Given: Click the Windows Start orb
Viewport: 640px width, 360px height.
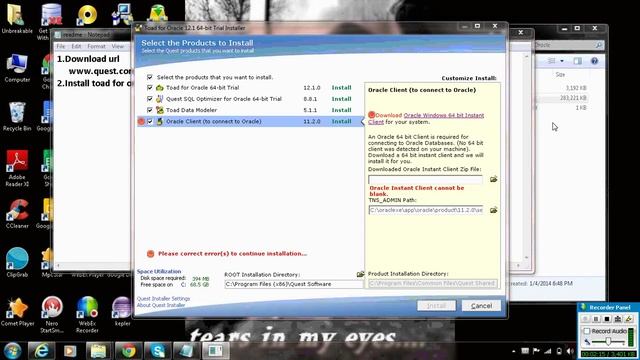Looking at the screenshot, I should point(12,351).
